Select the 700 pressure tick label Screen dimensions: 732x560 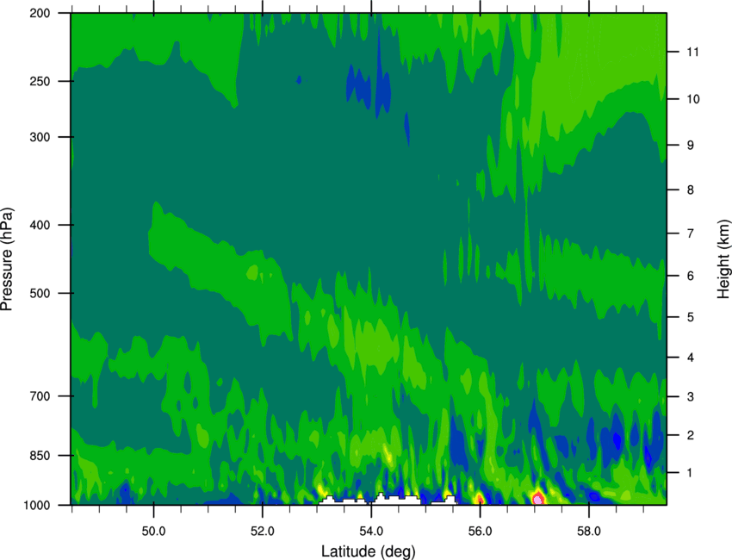[40, 396]
